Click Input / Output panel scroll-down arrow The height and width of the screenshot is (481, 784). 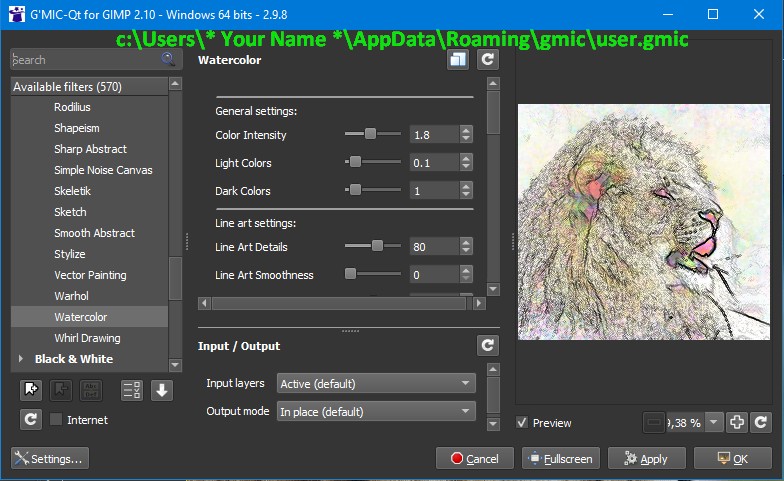coord(493,424)
